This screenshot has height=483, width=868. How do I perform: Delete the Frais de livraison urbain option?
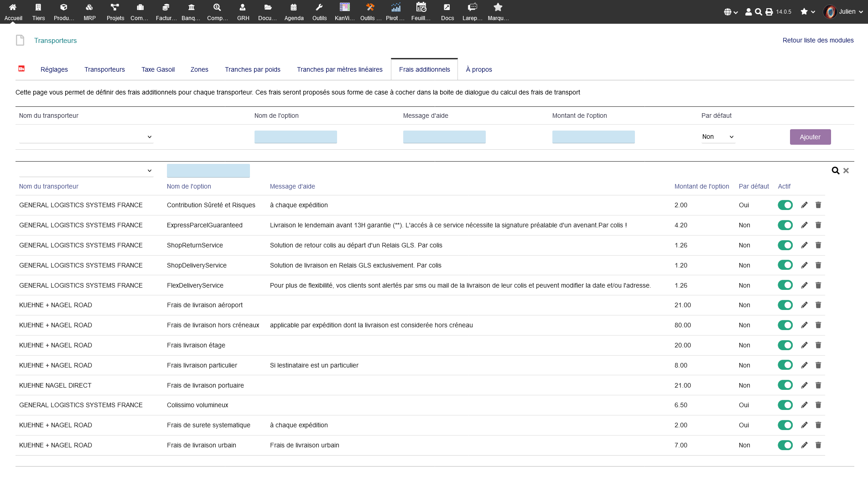pyautogui.click(x=818, y=445)
